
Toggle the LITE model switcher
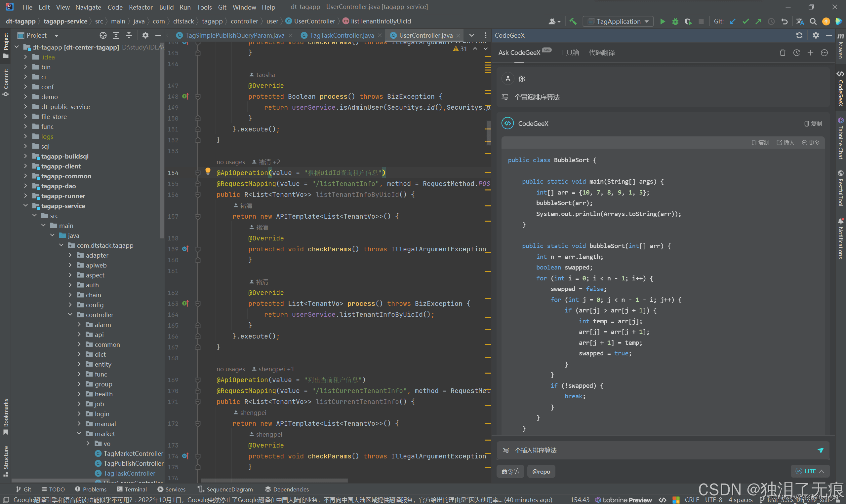pos(810,471)
